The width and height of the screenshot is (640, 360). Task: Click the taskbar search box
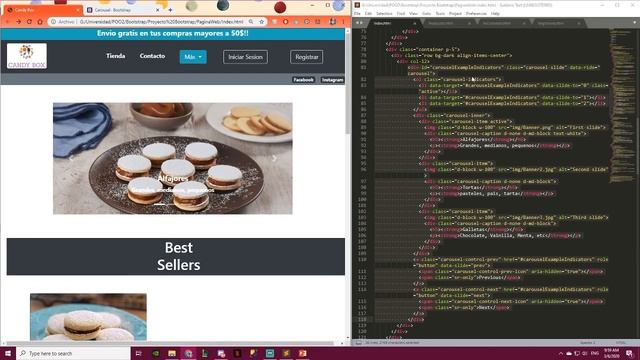[x=73, y=353]
